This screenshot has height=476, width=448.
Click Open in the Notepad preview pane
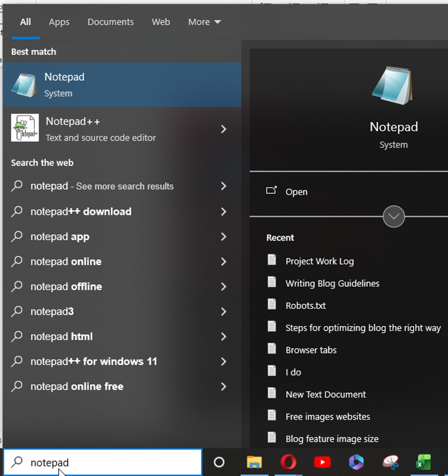[x=296, y=192]
